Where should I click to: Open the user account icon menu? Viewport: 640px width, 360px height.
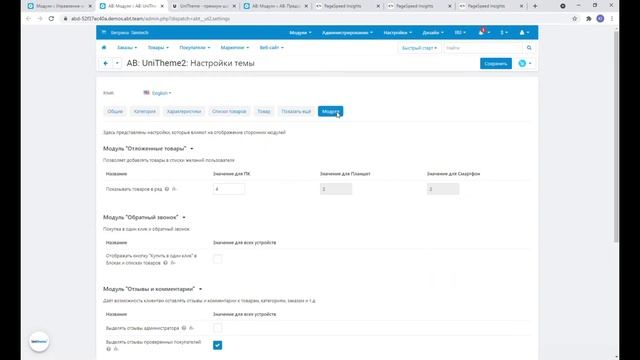click(x=524, y=32)
